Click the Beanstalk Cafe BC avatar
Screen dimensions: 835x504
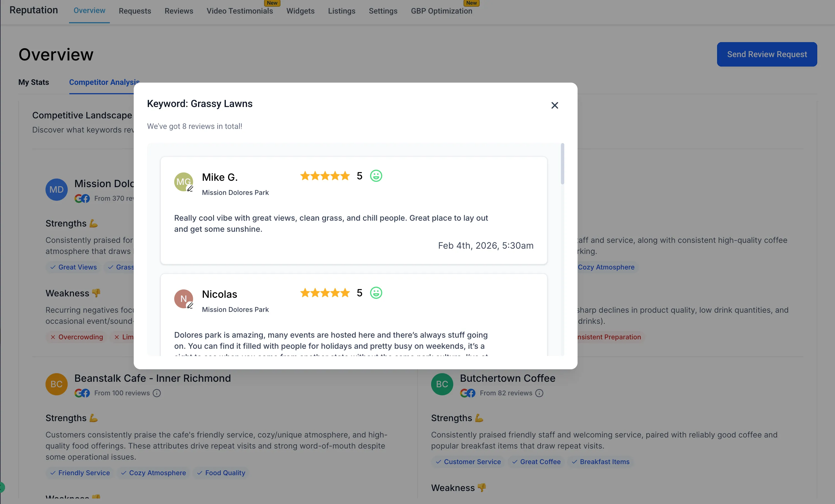click(x=57, y=384)
